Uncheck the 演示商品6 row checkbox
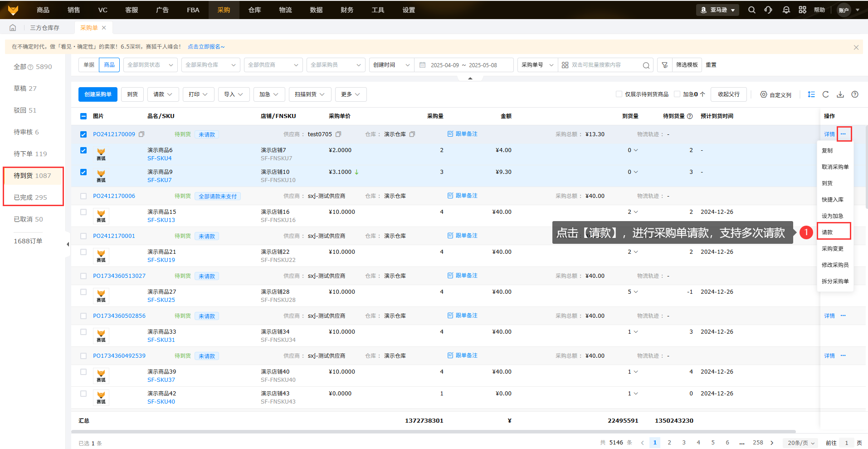868x449 pixels. click(83, 150)
